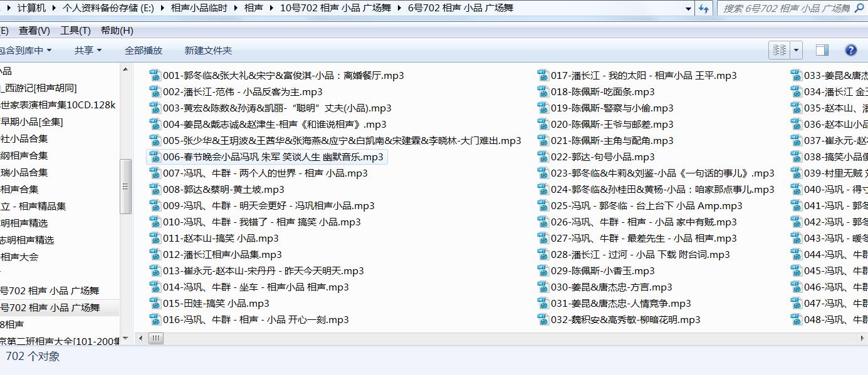Click the refresh button beside address bar
This screenshot has height=375, width=868.
pos(704,8)
